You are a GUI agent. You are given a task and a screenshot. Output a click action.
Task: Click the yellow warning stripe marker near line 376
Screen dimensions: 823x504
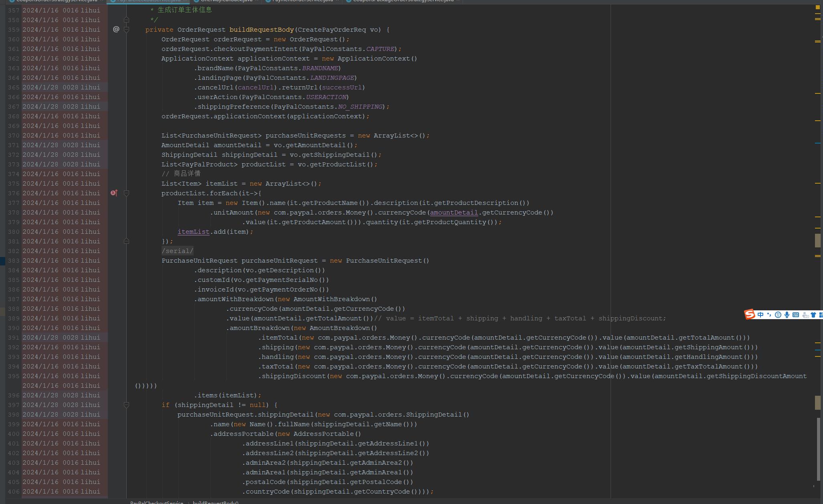tap(818, 183)
